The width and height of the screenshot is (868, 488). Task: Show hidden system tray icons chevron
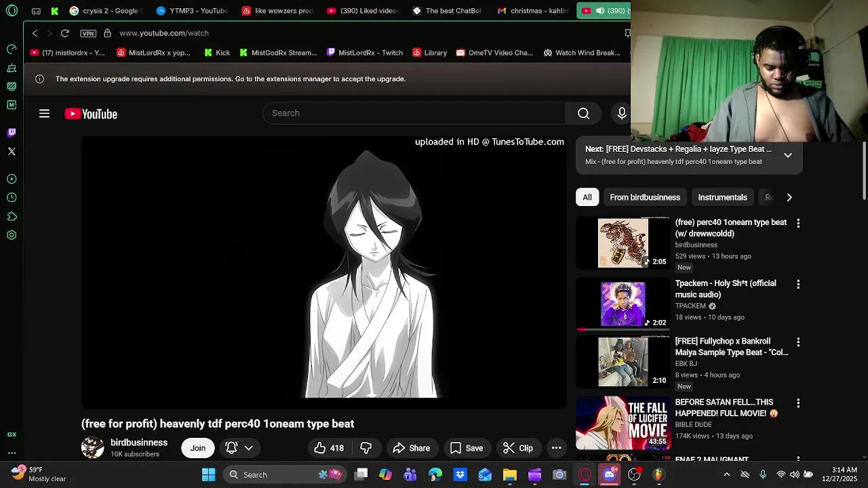click(x=727, y=474)
